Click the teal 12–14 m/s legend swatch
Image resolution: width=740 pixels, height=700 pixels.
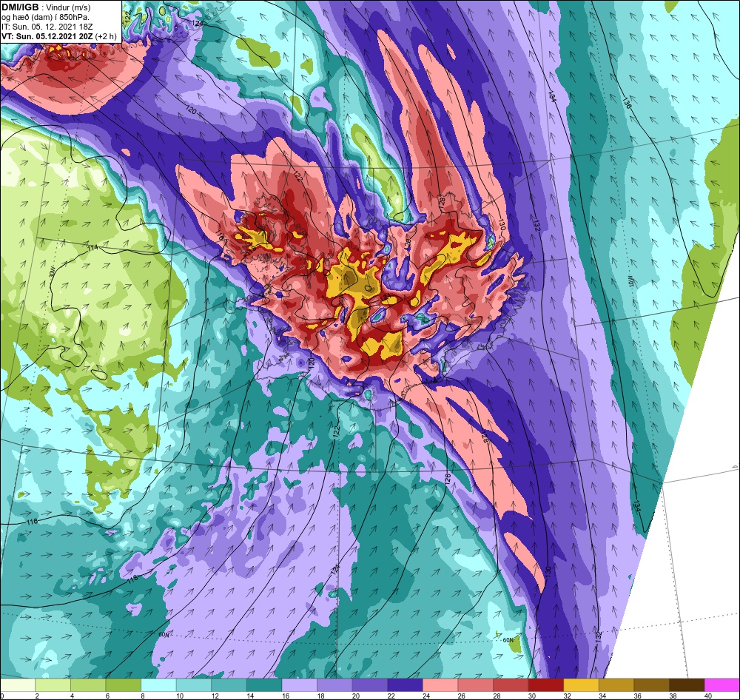(x=229, y=685)
